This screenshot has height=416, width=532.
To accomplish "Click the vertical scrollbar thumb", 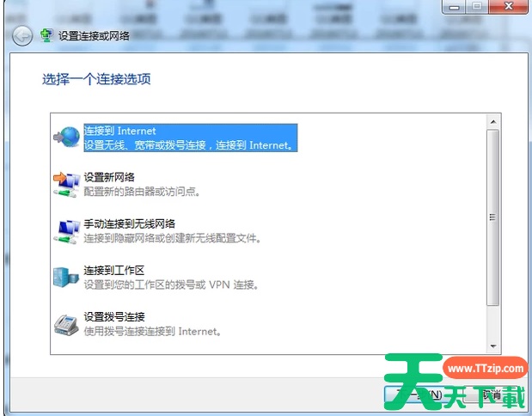I will 493,217.
